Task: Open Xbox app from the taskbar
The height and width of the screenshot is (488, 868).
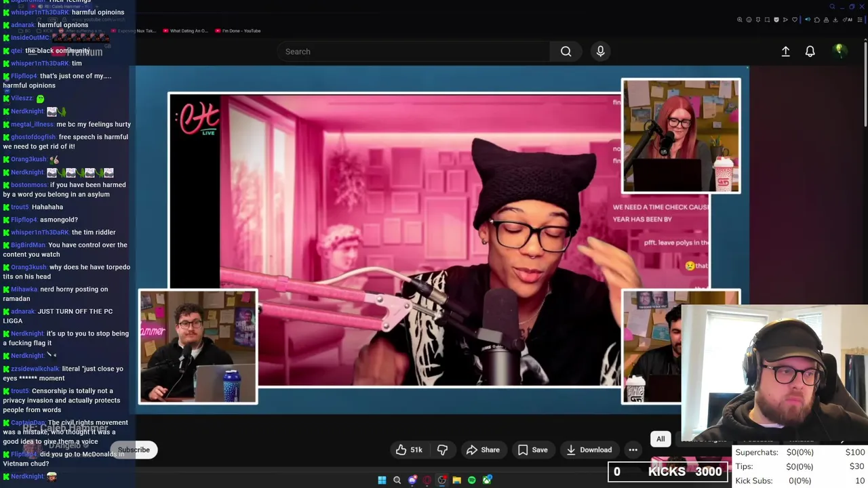Action: click(487, 480)
